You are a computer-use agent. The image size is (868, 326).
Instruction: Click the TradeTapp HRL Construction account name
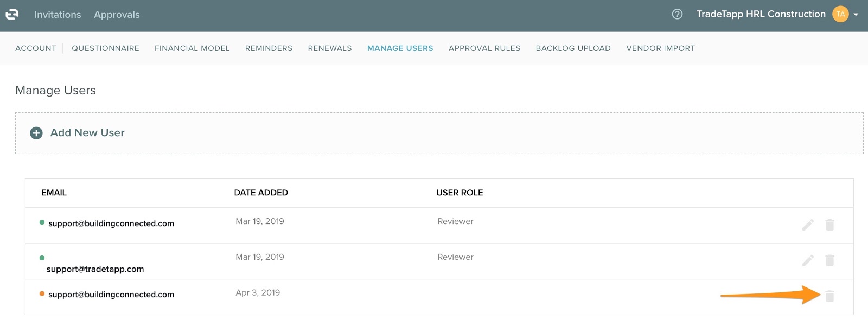(x=761, y=14)
